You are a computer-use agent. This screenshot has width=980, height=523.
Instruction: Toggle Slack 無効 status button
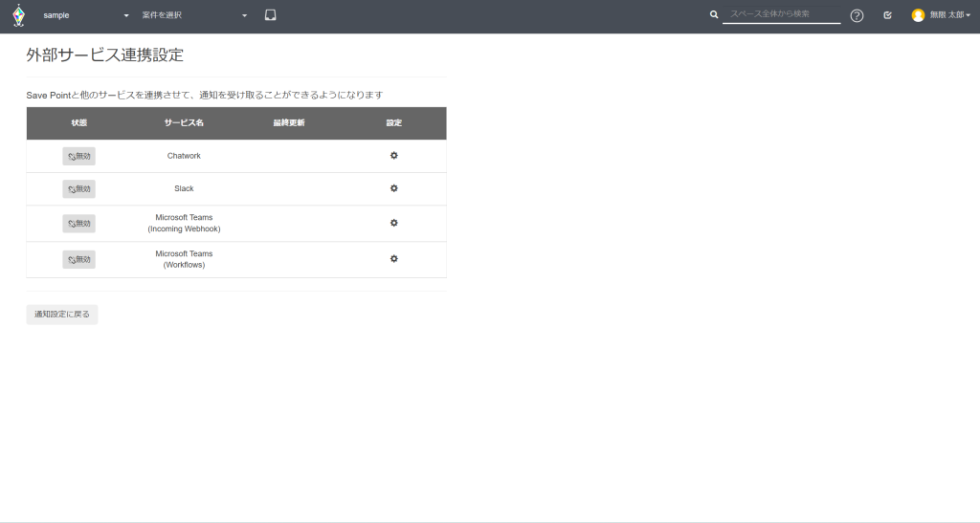tap(78, 189)
